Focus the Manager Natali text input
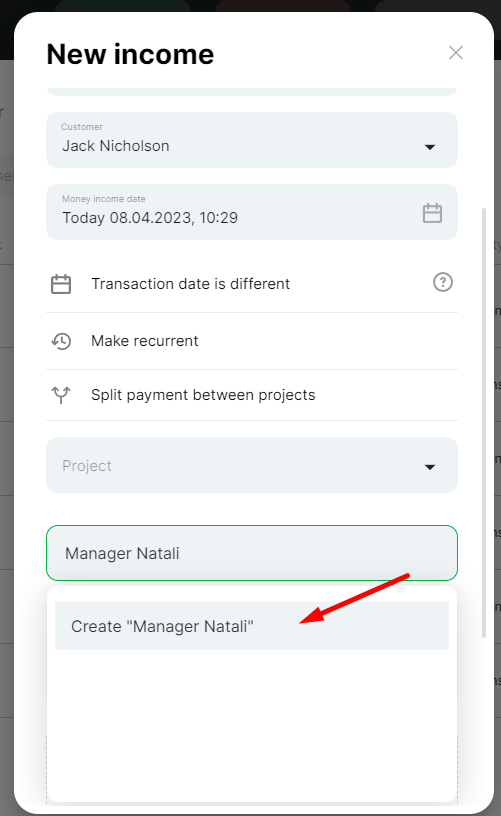501x816 pixels. coord(252,553)
